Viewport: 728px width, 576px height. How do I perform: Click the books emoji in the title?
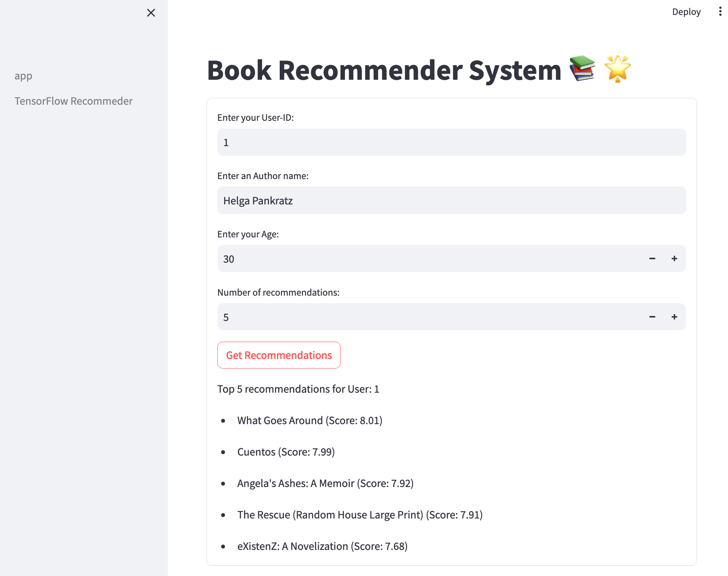(x=582, y=68)
